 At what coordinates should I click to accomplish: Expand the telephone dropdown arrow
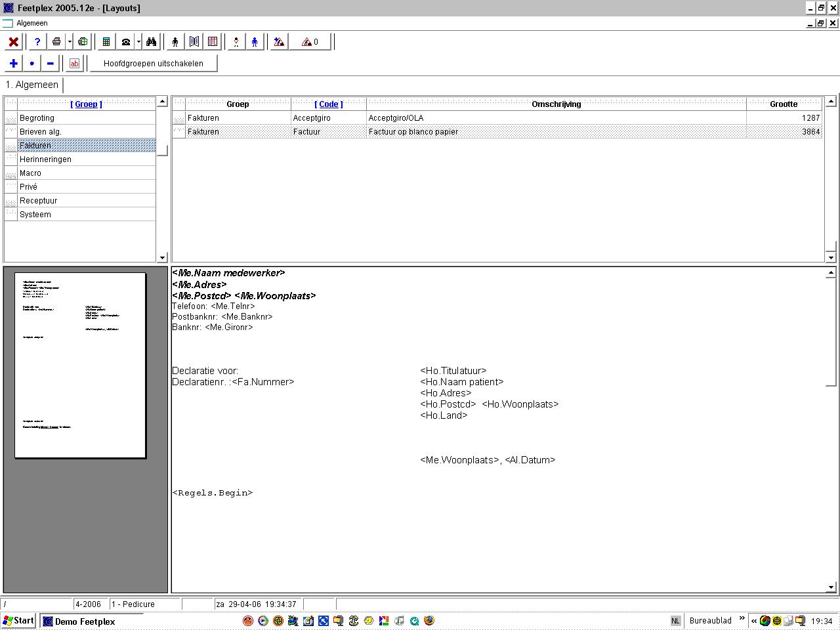pyautogui.click(x=138, y=42)
